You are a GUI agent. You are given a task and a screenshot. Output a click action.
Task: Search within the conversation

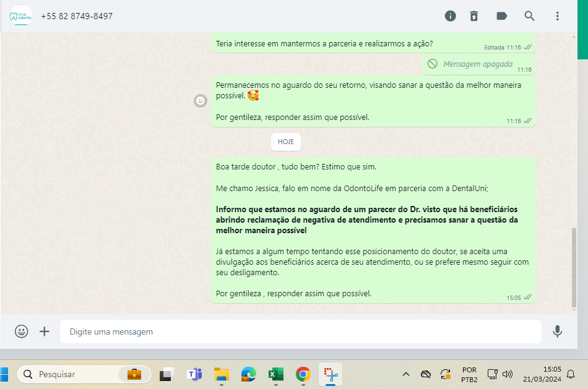click(529, 16)
